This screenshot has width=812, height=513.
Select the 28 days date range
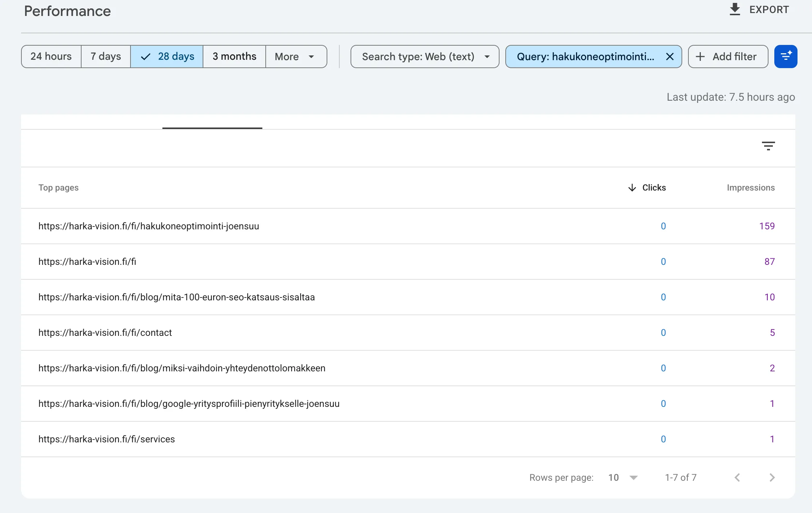coord(167,57)
